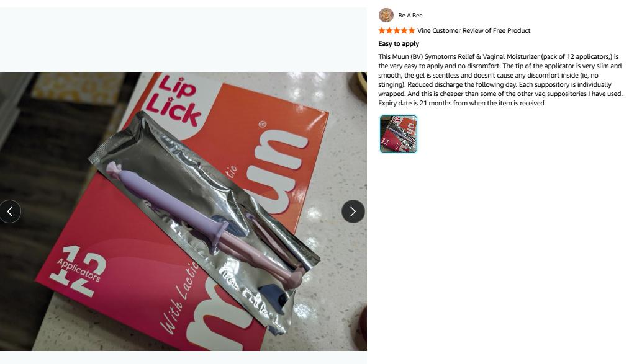Click the 12 Applicators label on the box
Viewport: 642px width, 364px height.
79,271
